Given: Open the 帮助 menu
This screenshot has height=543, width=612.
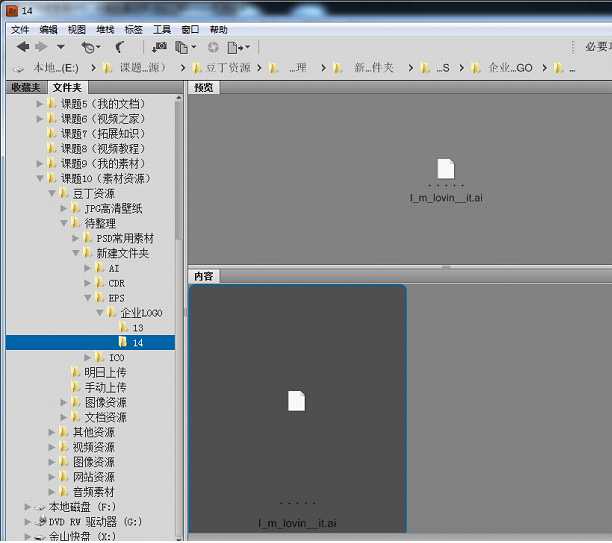Looking at the screenshot, I should click(219, 30).
